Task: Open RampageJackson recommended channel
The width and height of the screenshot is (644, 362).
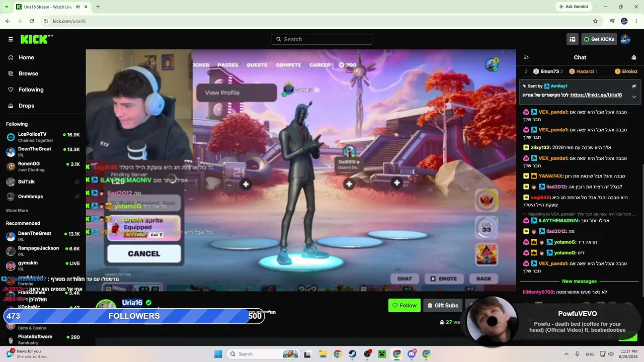Action: pyautogui.click(x=43, y=251)
